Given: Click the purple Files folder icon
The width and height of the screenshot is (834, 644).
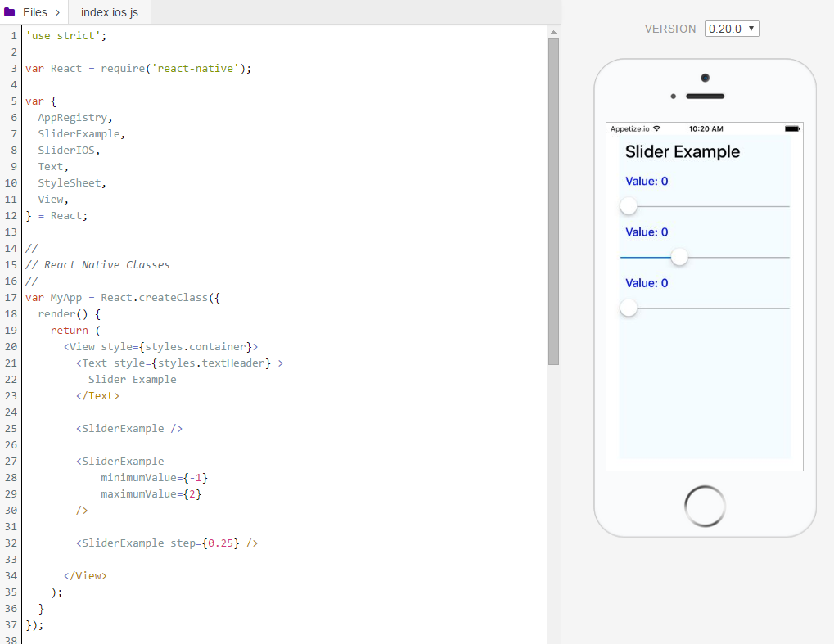Looking at the screenshot, I should click(x=10, y=12).
